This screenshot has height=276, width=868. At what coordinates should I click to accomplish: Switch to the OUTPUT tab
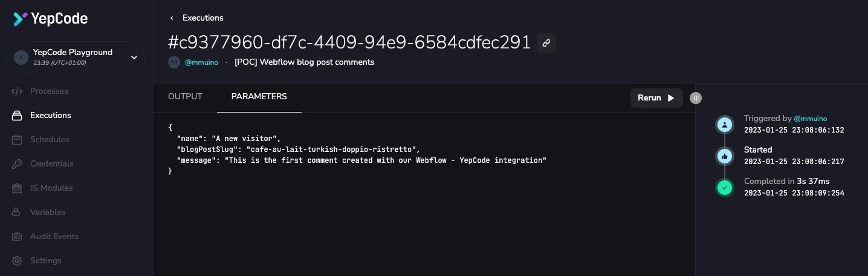click(x=185, y=97)
